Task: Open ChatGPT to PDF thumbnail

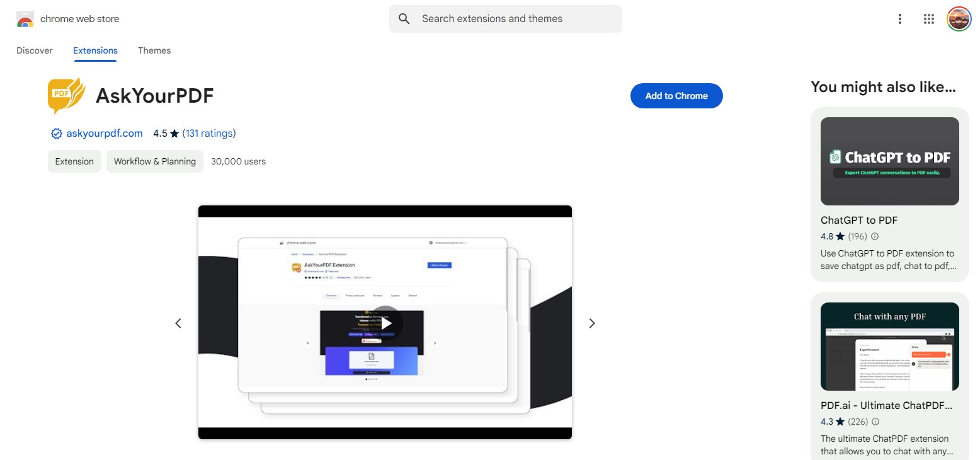Action: (x=889, y=161)
